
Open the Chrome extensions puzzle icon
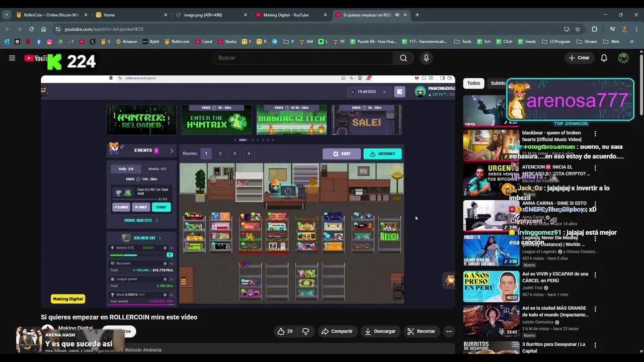[594, 29]
